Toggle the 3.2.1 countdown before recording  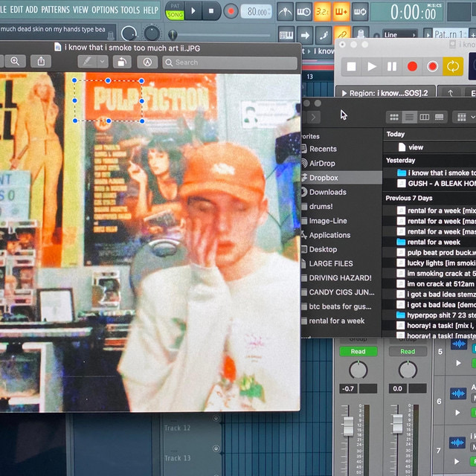pos(322,12)
